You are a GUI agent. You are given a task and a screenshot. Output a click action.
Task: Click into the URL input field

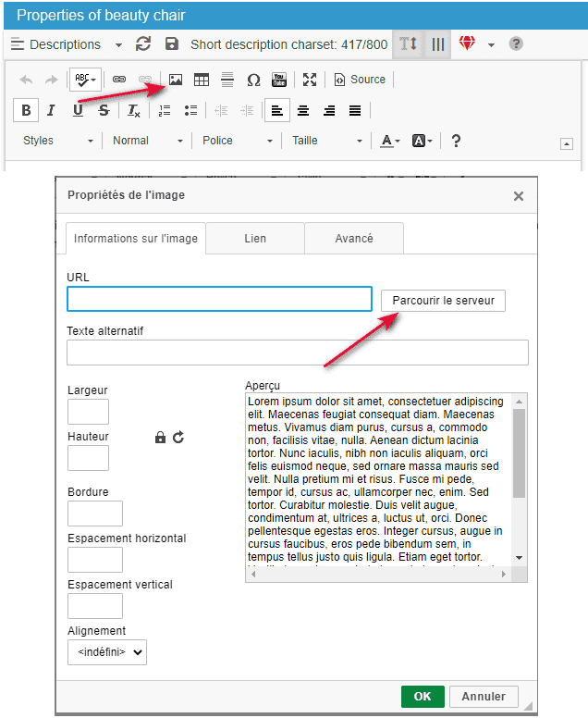(x=219, y=299)
